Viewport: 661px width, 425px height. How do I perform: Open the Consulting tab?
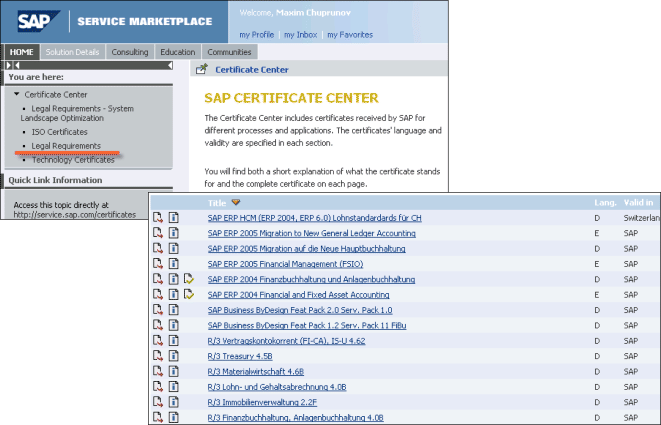click(x=130, y=52)
